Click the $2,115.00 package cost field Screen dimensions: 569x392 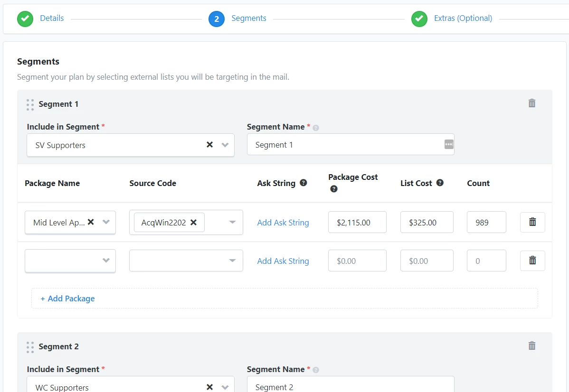tap(357, 222)
